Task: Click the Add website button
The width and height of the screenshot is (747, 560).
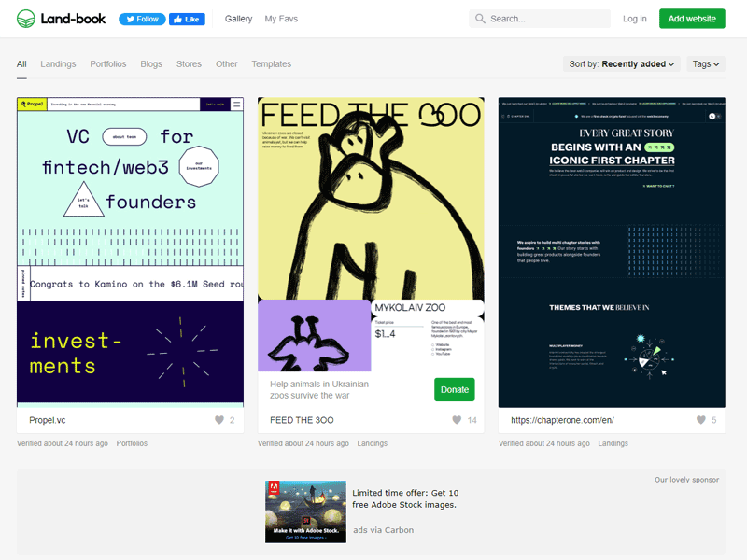Action: (x=692, y=19)
